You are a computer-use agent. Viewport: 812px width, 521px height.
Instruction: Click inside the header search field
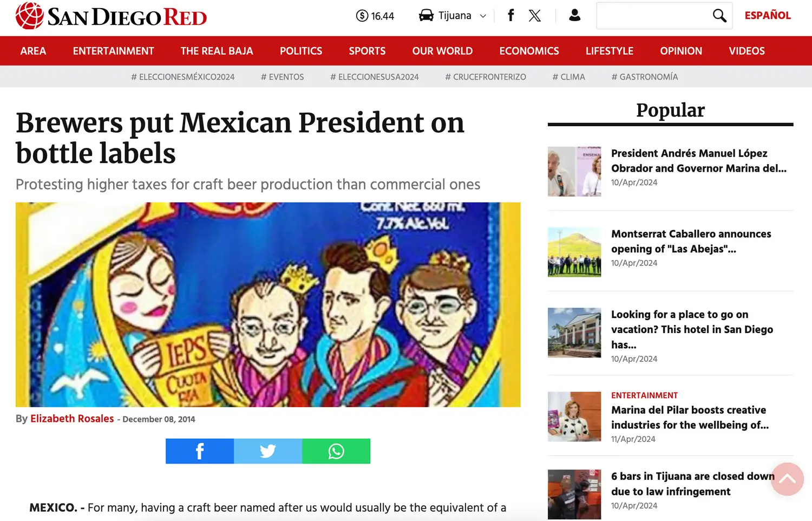coord(653,16)
